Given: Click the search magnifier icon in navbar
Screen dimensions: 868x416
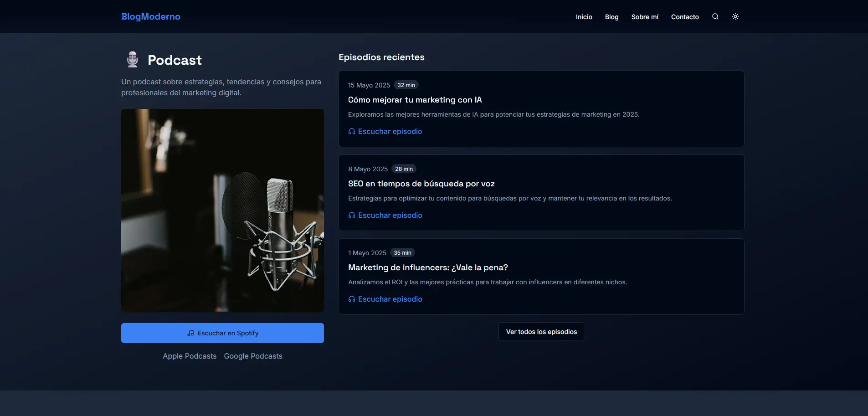Looking at the screenshot, I should click(x=715, y=16).
